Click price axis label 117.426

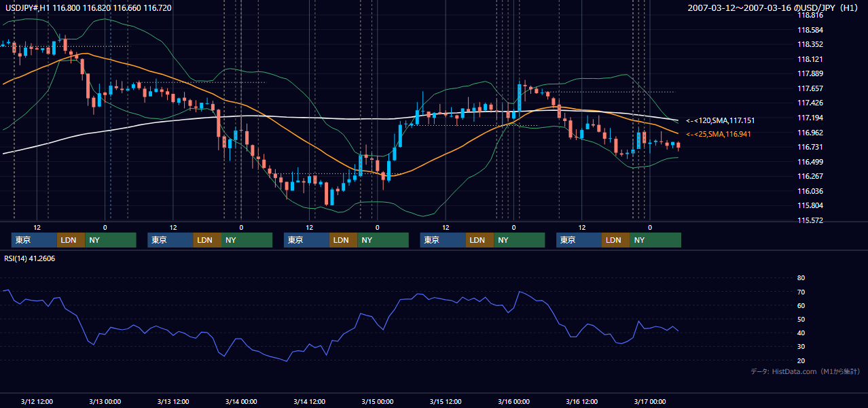point(810,103)
